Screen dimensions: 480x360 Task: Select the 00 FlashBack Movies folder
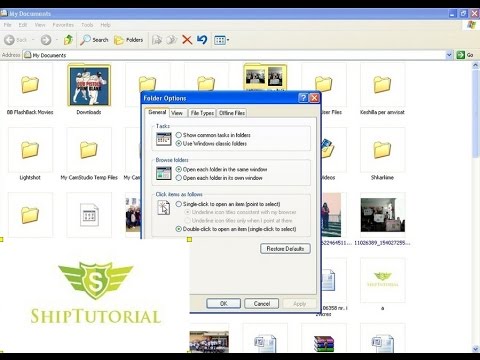tap(30, 89)
